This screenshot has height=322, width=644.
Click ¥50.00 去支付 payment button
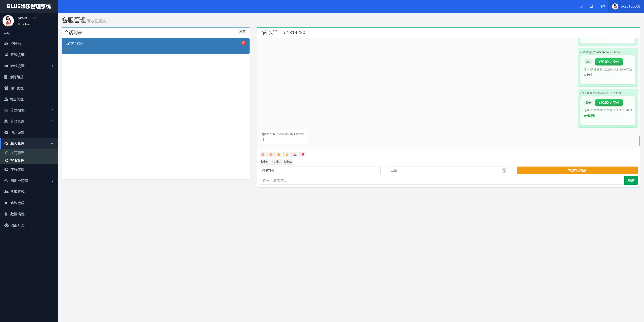[x=609, y=62]
